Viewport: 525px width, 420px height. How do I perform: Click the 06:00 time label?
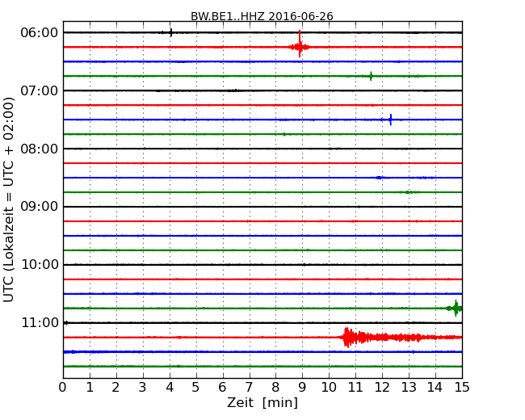click(x=40, y=33)
